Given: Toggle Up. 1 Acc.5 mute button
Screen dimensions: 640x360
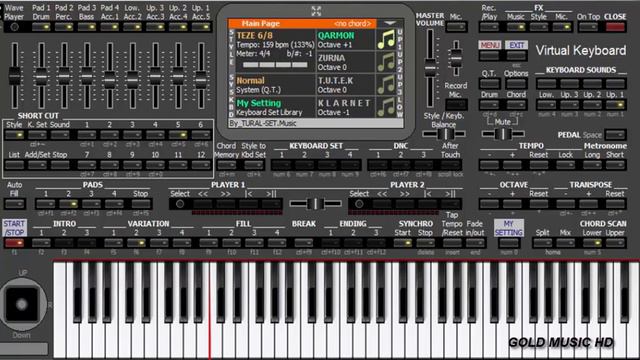Looking at the screenshot, I should pos(201,27).
